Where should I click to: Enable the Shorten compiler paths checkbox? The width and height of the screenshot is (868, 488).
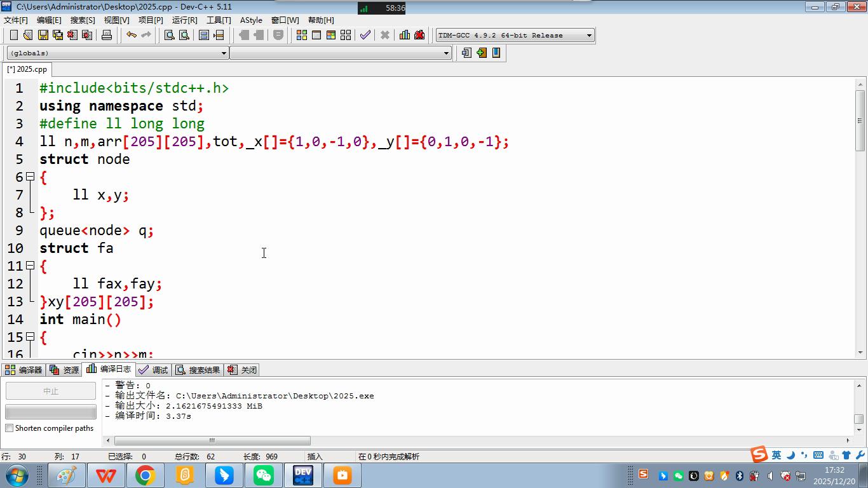tap(10, 428)
